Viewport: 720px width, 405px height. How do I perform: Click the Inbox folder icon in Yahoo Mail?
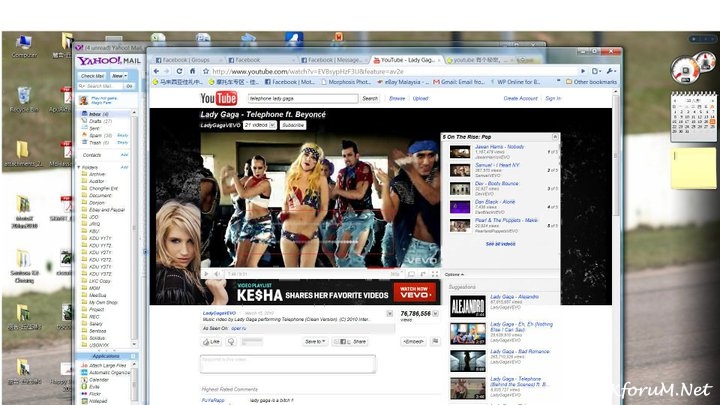click(84, 113)
